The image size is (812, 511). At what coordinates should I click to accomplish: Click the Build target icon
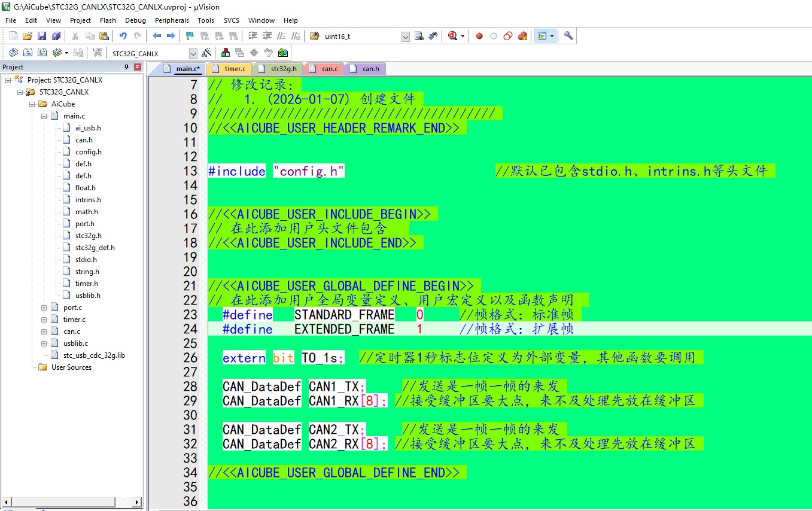[27, 53]
